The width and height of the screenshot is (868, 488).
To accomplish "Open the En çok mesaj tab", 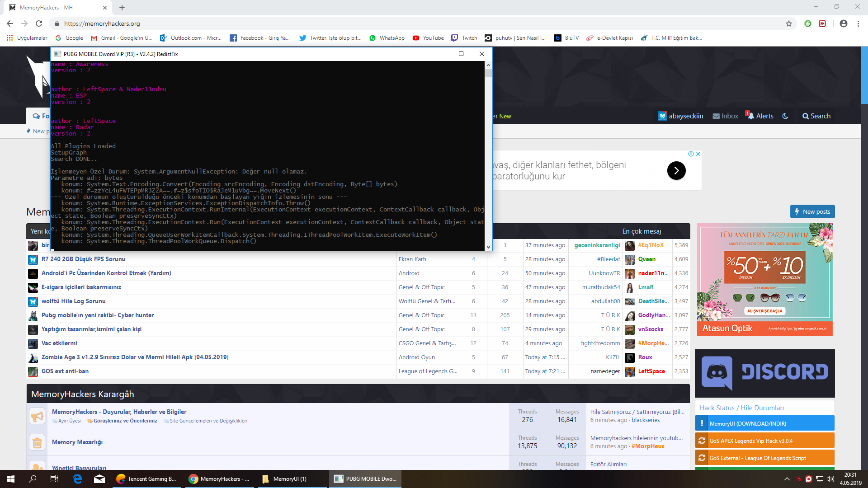I will click(642, 231).
